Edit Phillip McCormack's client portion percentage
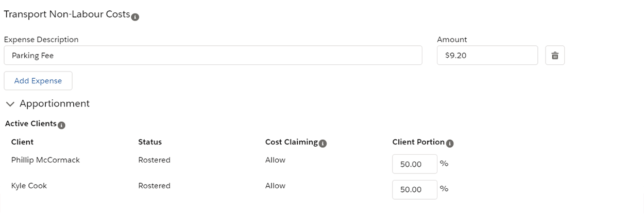 point(415,164)
